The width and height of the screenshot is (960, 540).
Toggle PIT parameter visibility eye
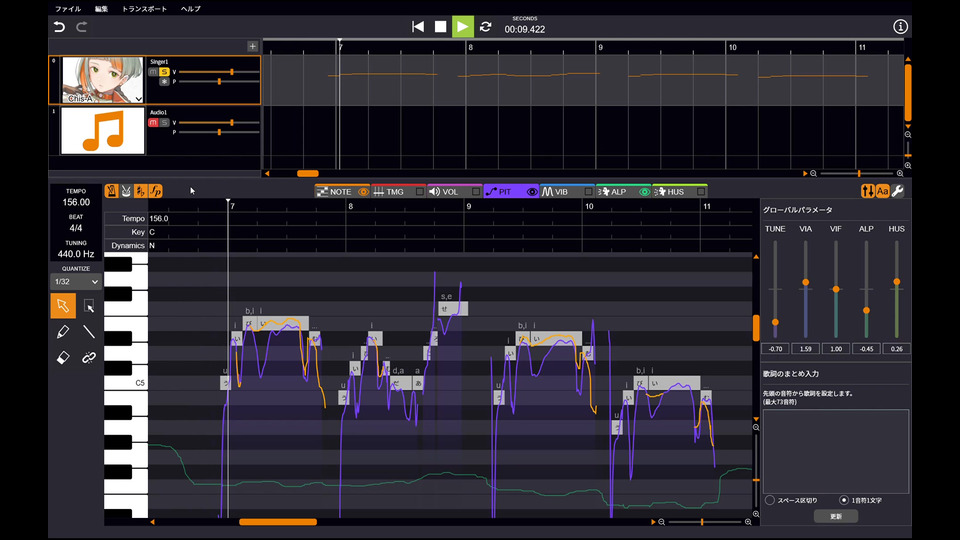click(532, 191)
